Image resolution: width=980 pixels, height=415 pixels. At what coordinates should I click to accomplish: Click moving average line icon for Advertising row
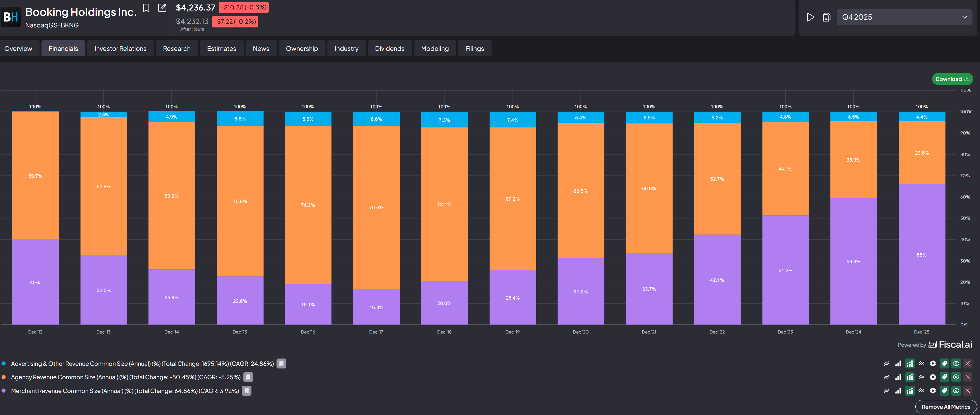[x=921, y=364]
